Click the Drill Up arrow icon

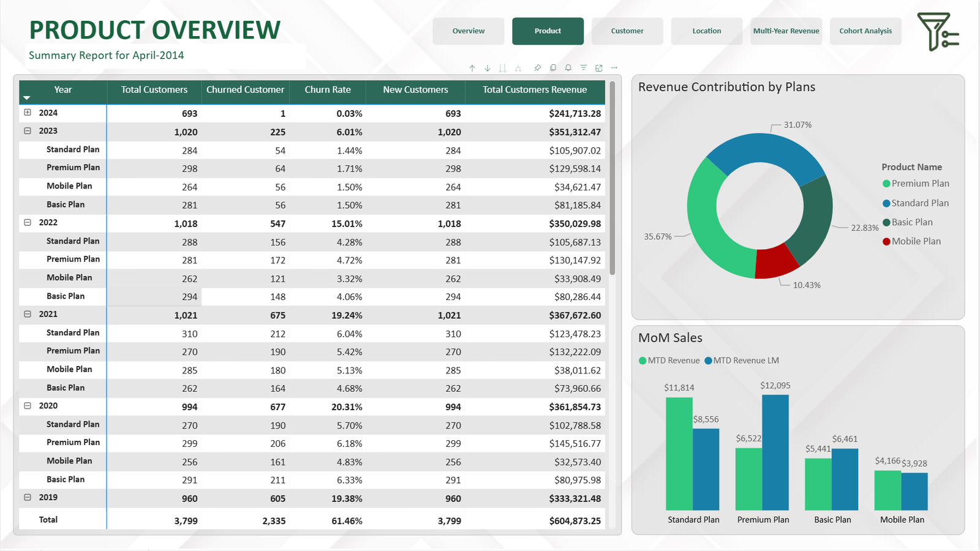pyautogui.click(x=472, y=68)
